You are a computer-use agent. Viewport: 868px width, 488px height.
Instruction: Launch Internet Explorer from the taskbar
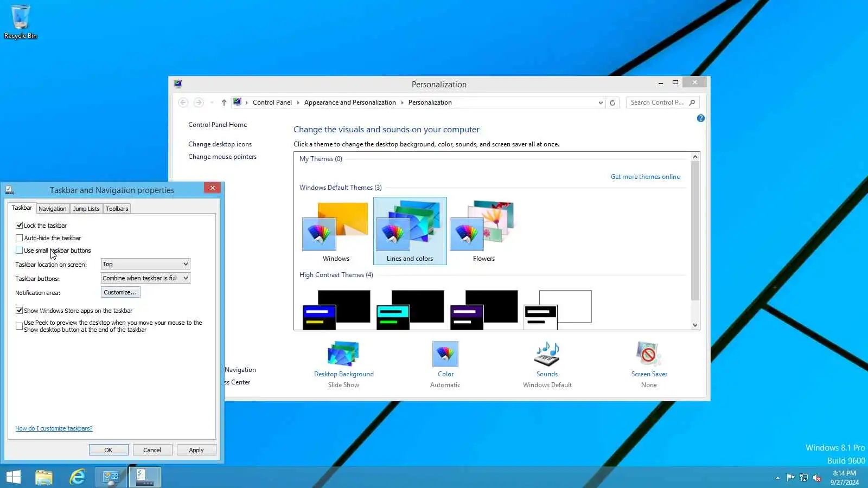point(78,477)
